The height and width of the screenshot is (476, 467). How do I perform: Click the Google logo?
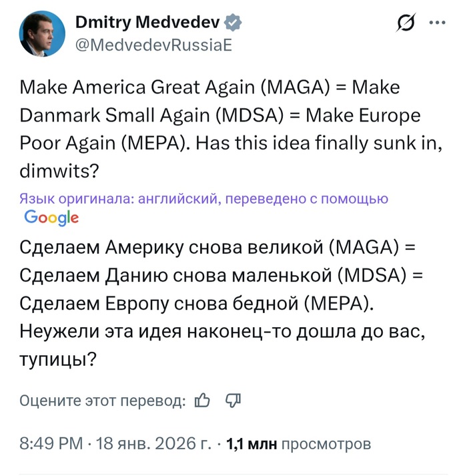[51, 217]
